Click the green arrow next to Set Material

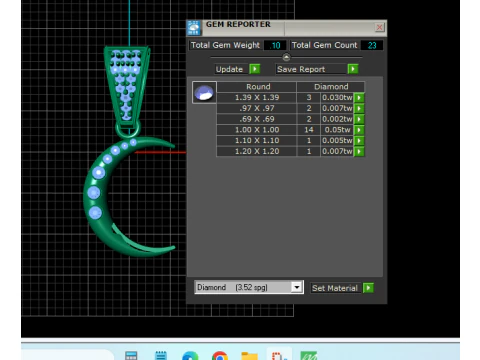click(x=368, y=288)
